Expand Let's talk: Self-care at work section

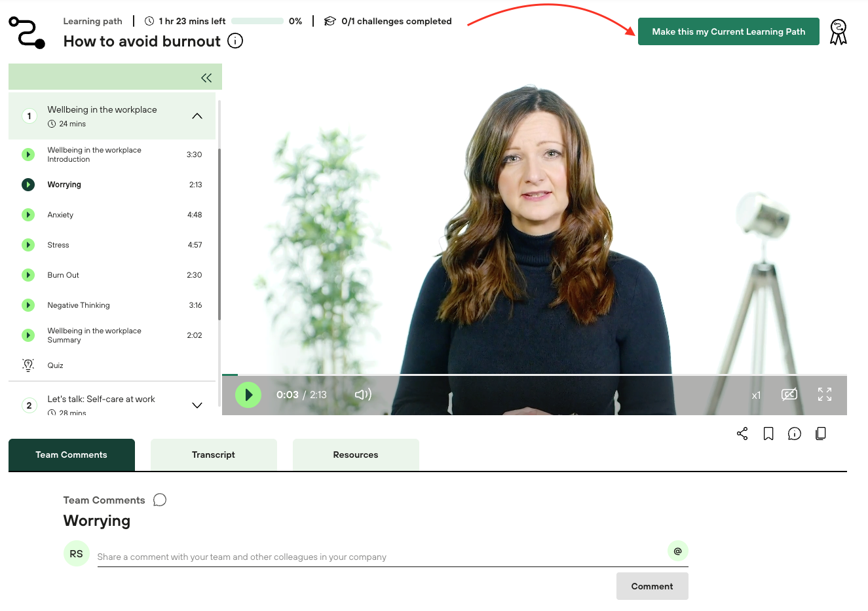click(197, 405)
